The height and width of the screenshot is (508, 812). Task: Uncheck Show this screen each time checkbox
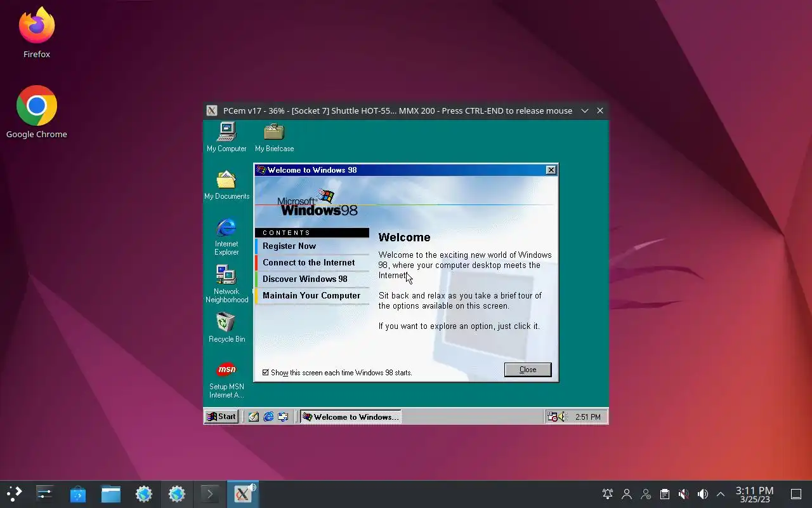tap(266, 373)
